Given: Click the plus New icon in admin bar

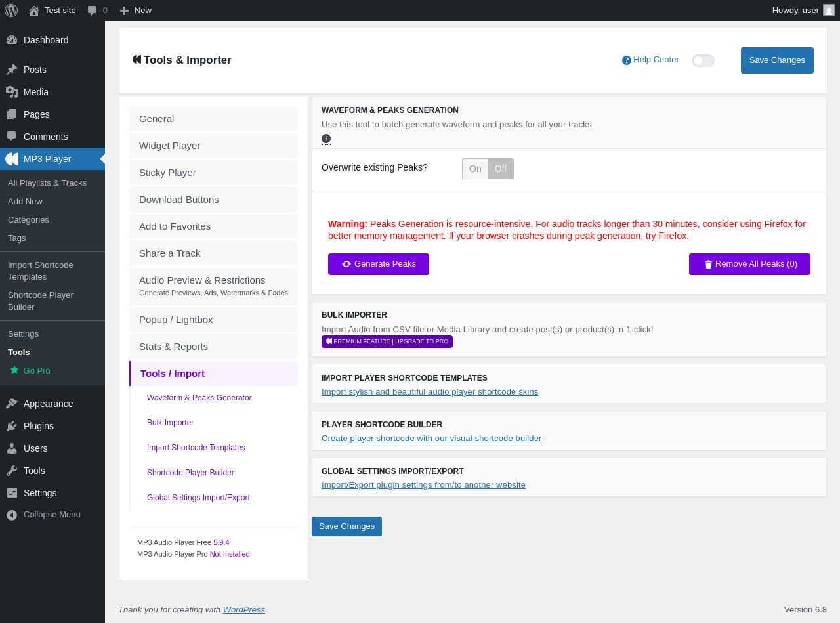Looking at the screenshot, I should (x=124, y=11).
